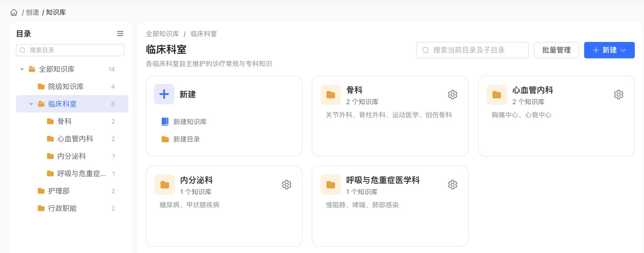Screen dimensions: 644x253
Task: Open the 呼吸与危重症医学科 card title
Action: [x=383, y=180]
